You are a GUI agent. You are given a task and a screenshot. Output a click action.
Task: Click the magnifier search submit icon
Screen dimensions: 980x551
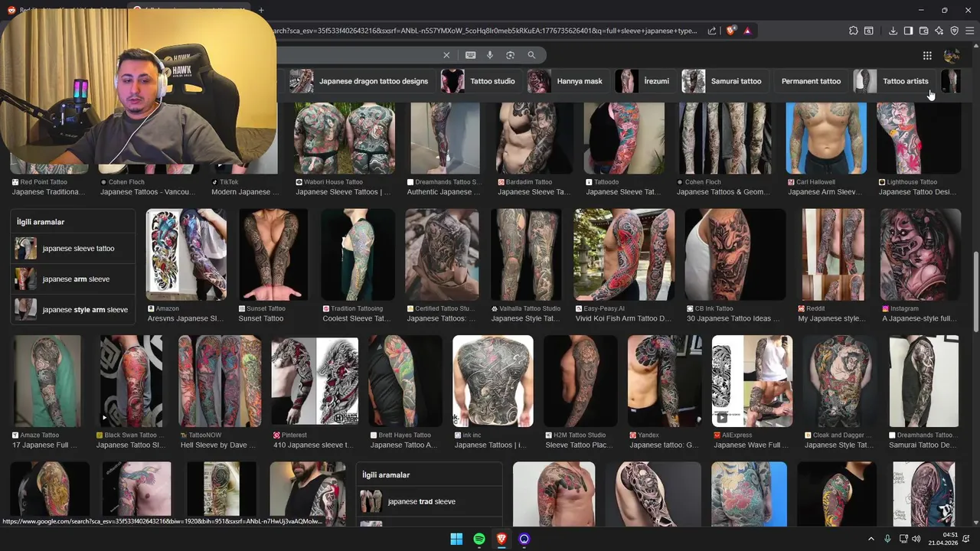531,55
